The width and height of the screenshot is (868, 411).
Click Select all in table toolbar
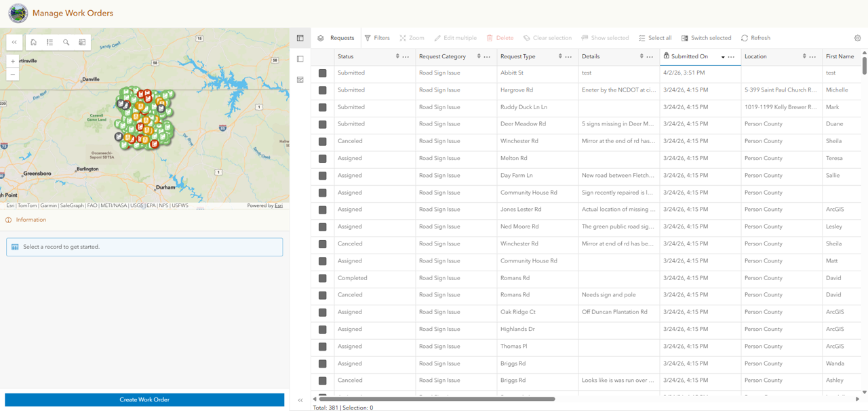[x=655, y=38]
